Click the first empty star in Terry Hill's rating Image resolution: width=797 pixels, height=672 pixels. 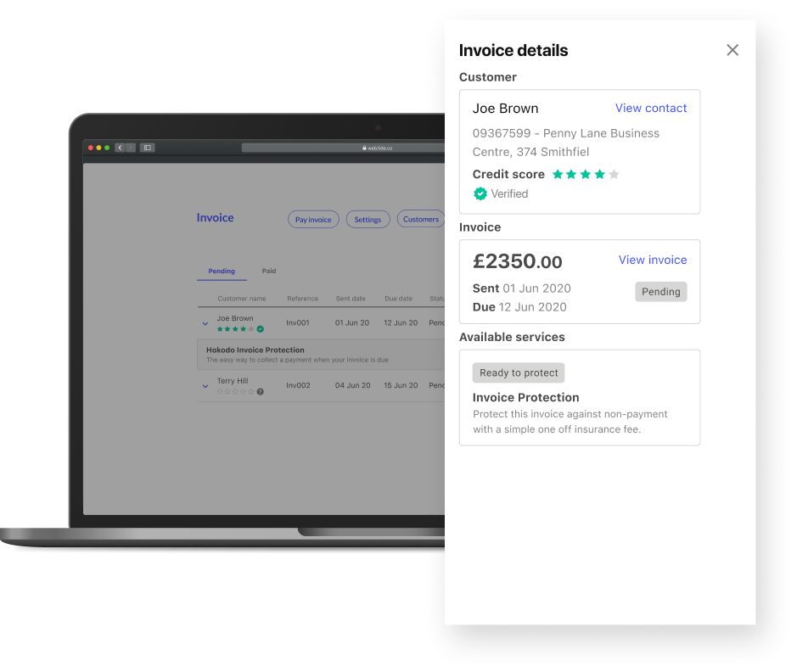coord(221,390)
